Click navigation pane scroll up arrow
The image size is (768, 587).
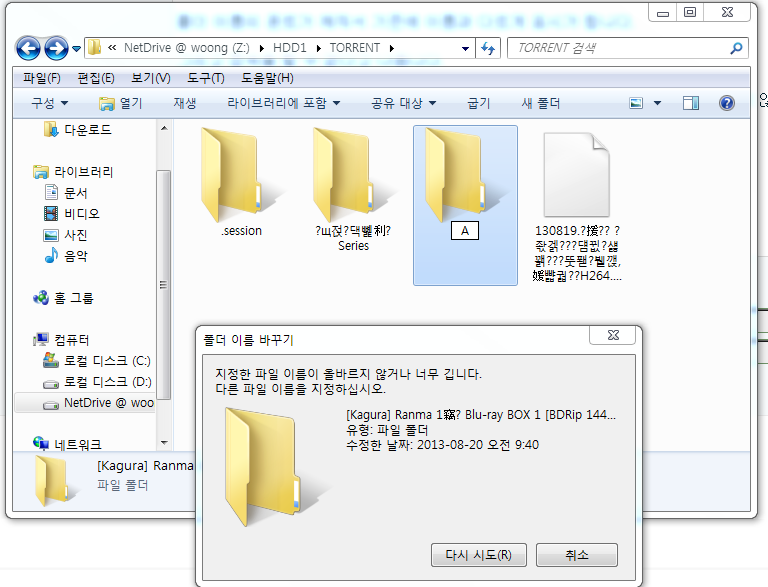pyautogui.click(x=164, y=128)
